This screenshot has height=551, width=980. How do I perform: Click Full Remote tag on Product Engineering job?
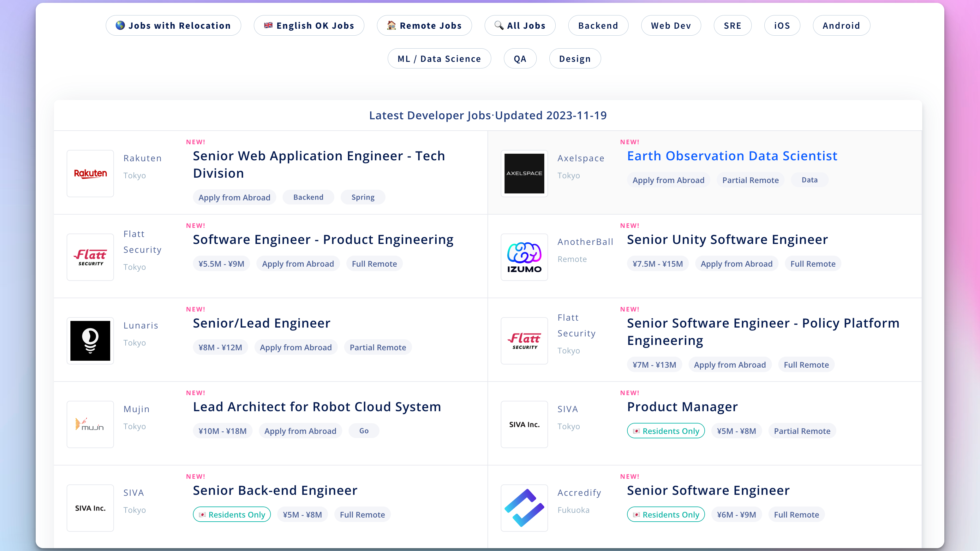(374, 264)
